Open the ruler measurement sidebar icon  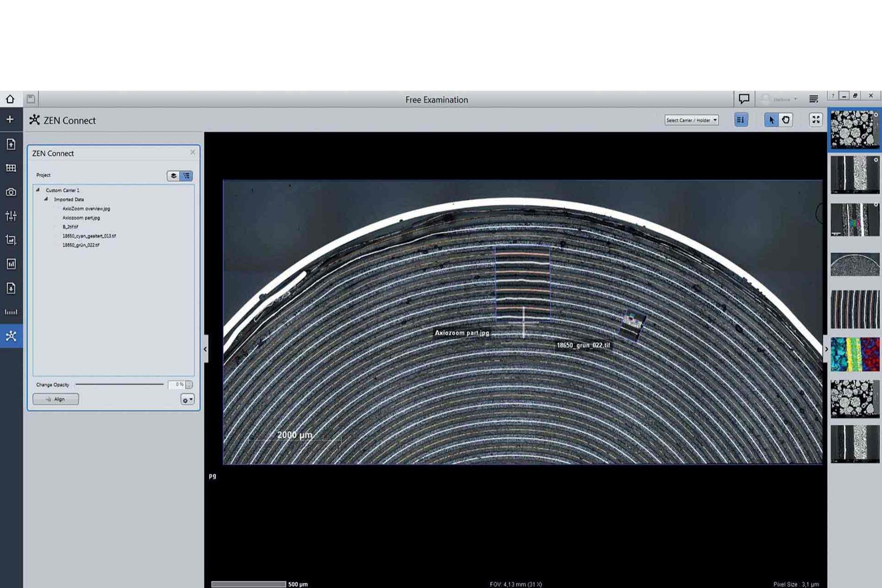[x=11, y=312]
